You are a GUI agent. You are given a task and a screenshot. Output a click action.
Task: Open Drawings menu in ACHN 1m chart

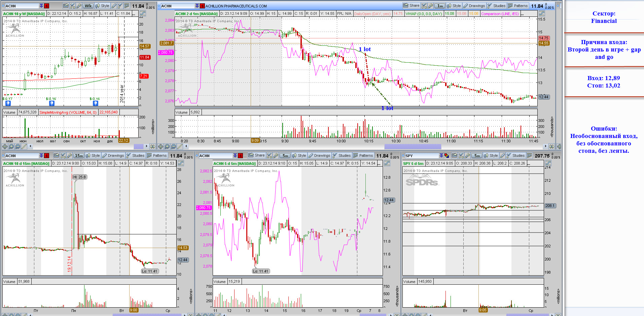474,6
